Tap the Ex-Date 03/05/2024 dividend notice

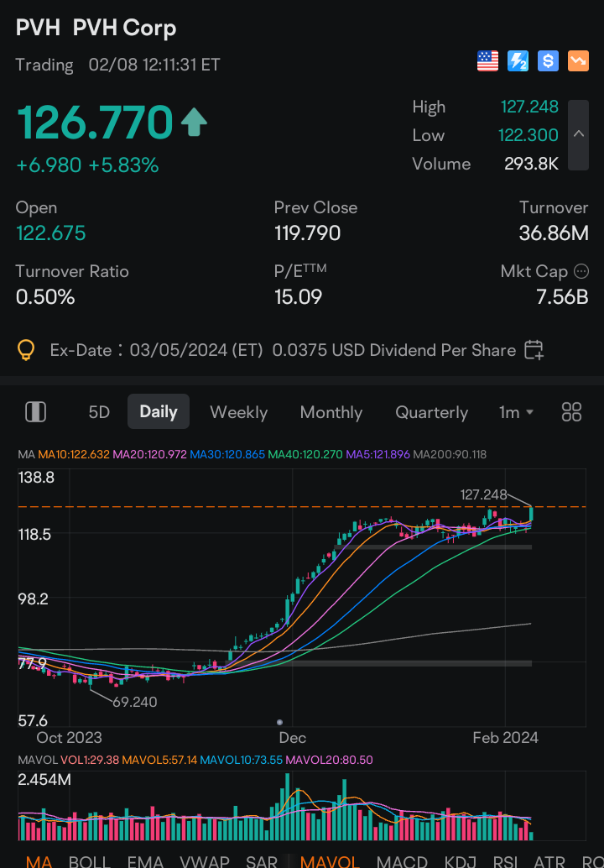pyautogui.click(x=283, y=350)
